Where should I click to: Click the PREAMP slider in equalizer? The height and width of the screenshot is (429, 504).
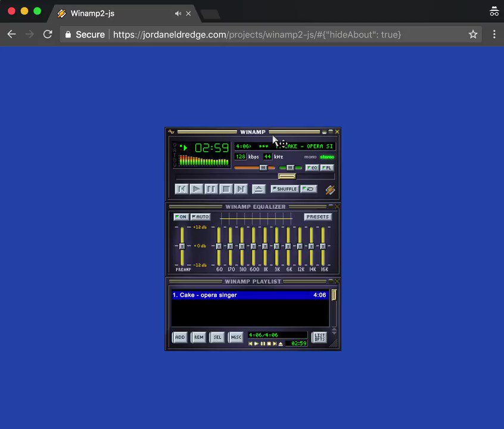point(182,246)
